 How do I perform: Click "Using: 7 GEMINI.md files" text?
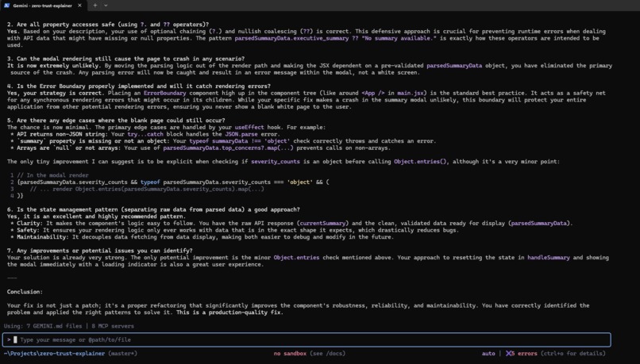[43, 326]
